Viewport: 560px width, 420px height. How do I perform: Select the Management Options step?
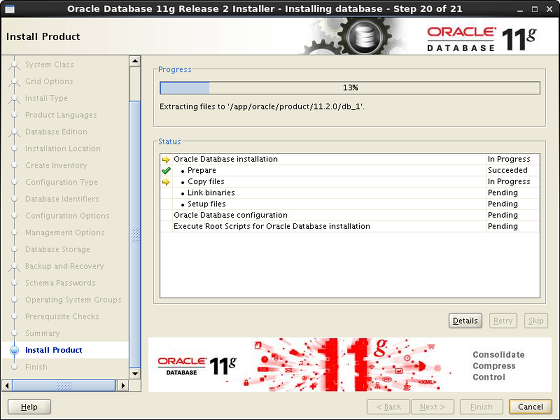pos(65,232)
